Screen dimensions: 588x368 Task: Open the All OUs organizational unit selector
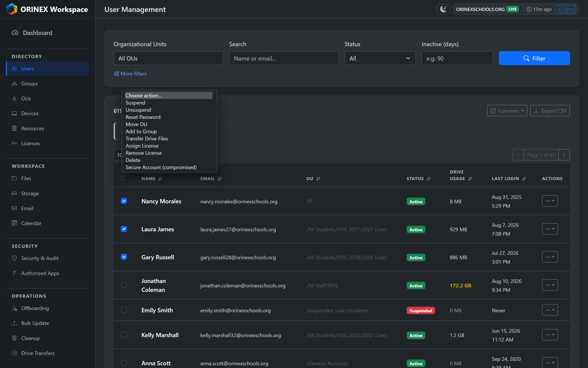tap(168, 58)
